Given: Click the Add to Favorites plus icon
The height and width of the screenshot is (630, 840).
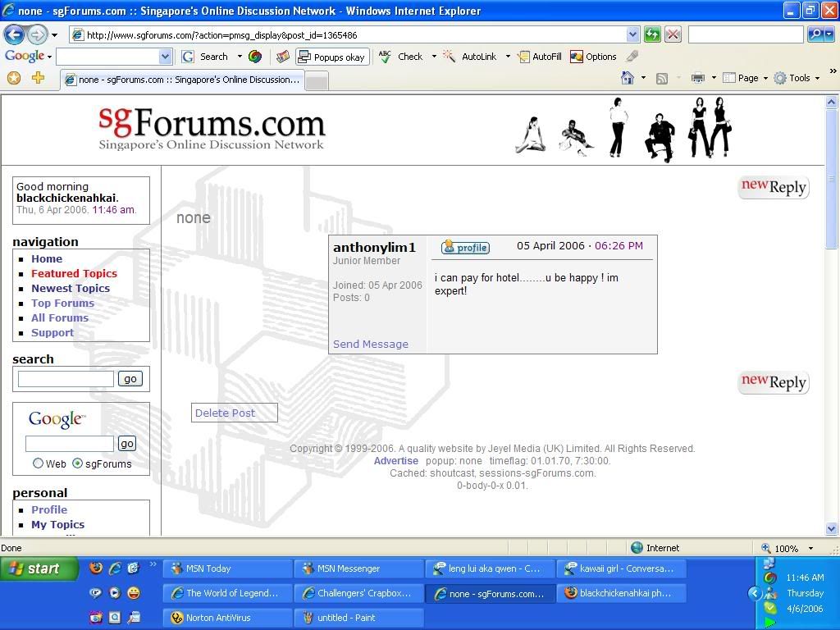Looking at the screenshot, I should pos(38,78).
